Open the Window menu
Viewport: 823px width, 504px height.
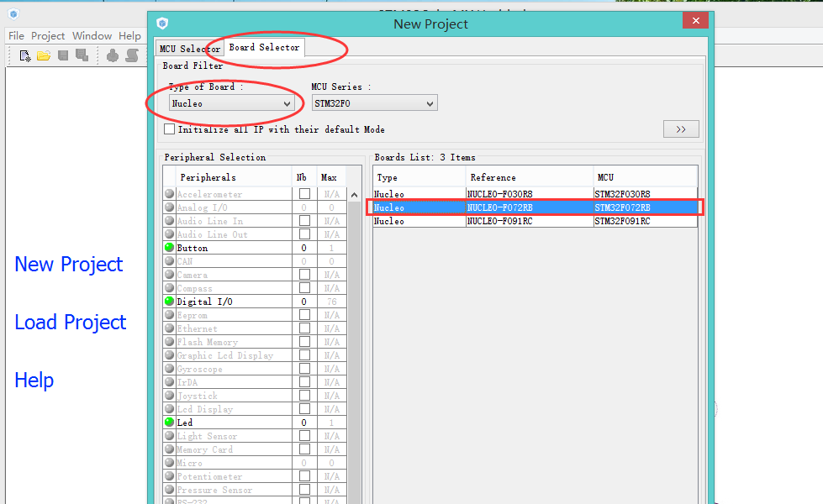pyautogui.click(x=92, y=35)
